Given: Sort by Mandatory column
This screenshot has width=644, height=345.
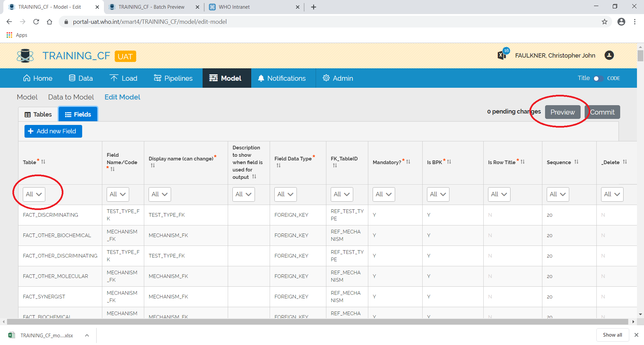Looking at the screenshot, I should [408, 162].
